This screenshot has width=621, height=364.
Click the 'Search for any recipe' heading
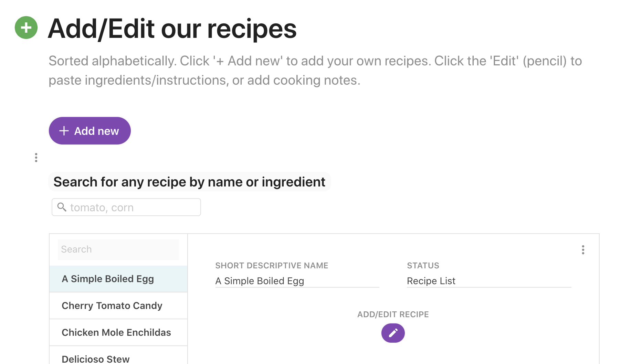tap(189, 182)
